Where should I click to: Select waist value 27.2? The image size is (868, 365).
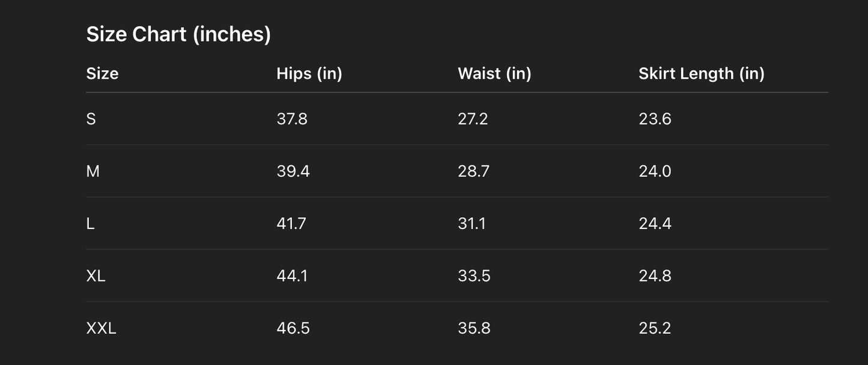coord(473,119)
